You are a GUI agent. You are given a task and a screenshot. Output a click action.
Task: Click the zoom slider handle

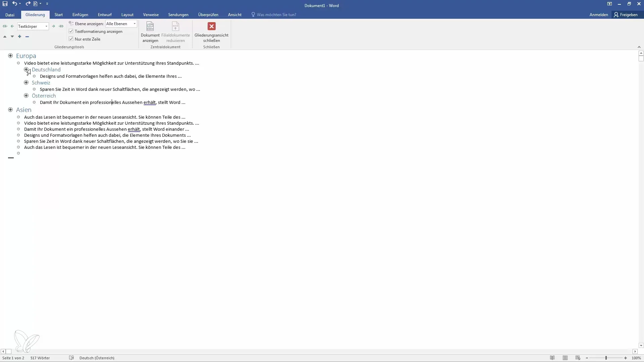[x=606, y=358]
